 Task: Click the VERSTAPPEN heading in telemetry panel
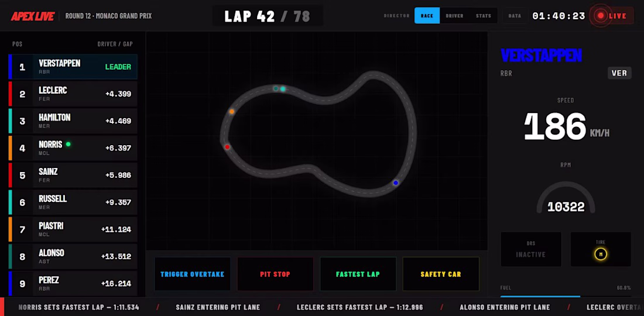point(542,55)
